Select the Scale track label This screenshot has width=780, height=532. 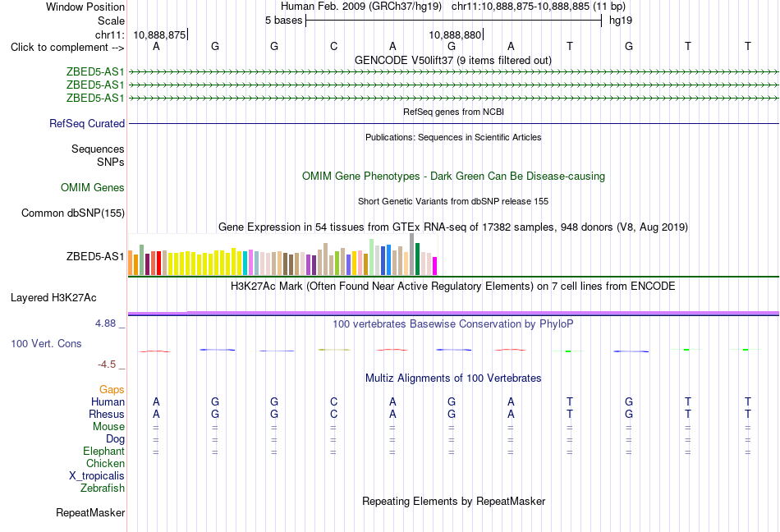pyautogui.click(x=111, y=21)
